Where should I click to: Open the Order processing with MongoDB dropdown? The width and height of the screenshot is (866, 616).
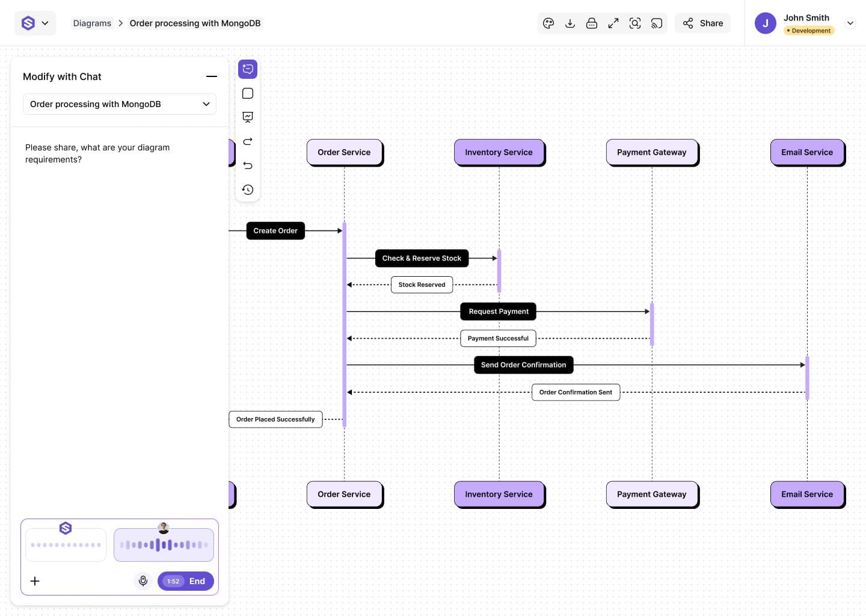tap(120, 104)
